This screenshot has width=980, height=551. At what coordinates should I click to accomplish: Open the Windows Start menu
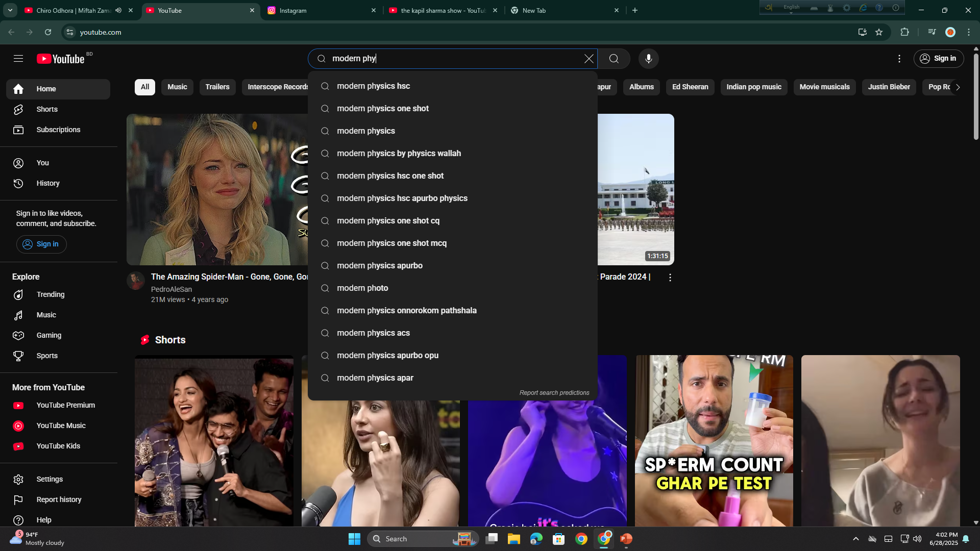[354, 539]
